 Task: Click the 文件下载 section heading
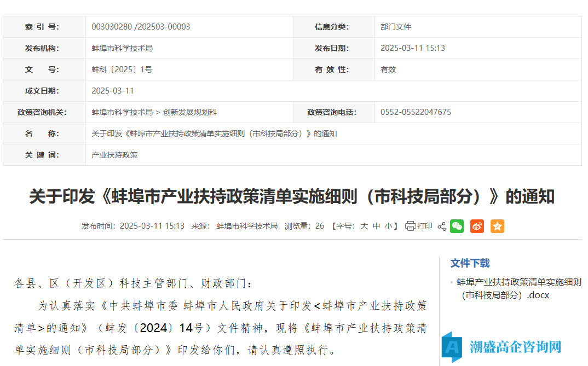click(x=470, y=263)
